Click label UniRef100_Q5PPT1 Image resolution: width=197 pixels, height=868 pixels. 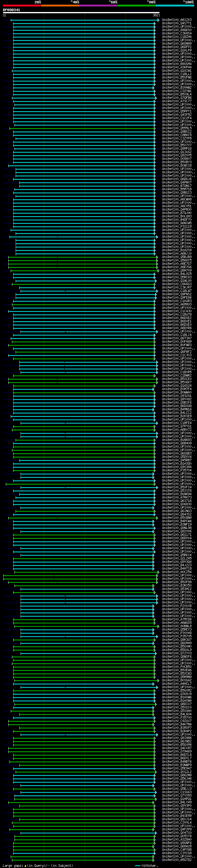tap(177, 111)
